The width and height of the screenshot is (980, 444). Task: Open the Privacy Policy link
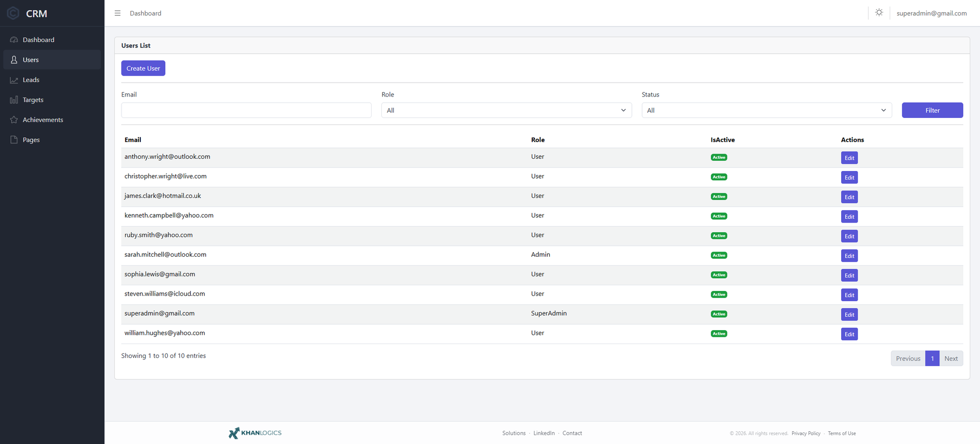tap(806, 433)
